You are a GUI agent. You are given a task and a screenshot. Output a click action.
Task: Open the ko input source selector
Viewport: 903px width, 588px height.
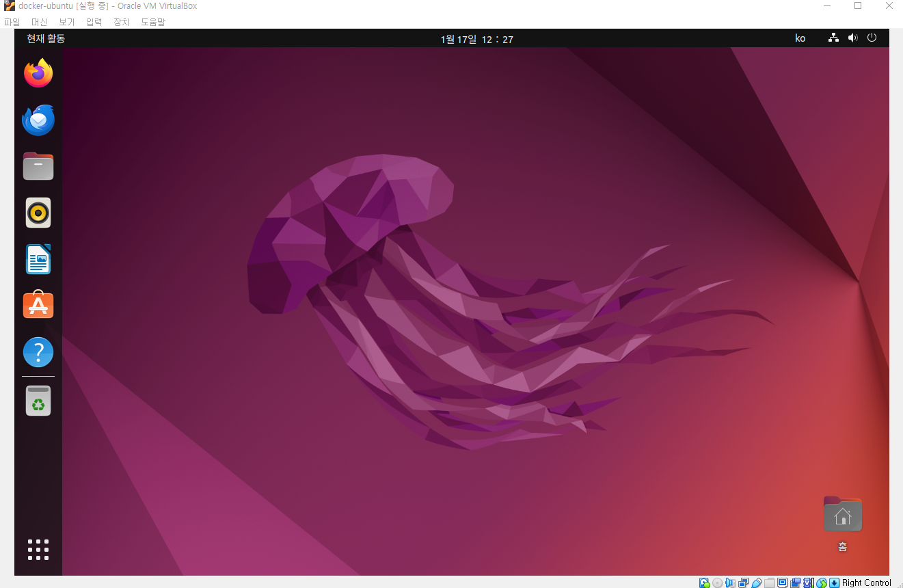click(800, 38)
